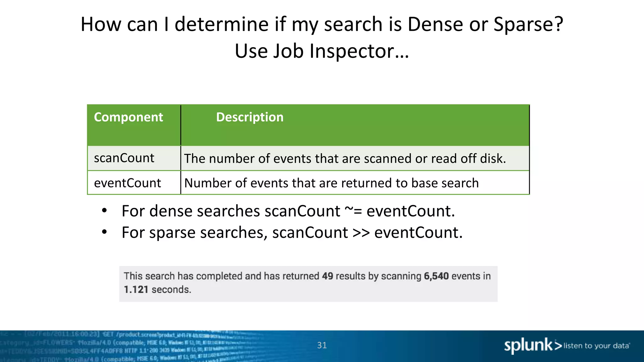Click the 'For dense searches' bullet
Viewport: 644px width, 362px height.
pyautogui.click(x=288, y=211)
